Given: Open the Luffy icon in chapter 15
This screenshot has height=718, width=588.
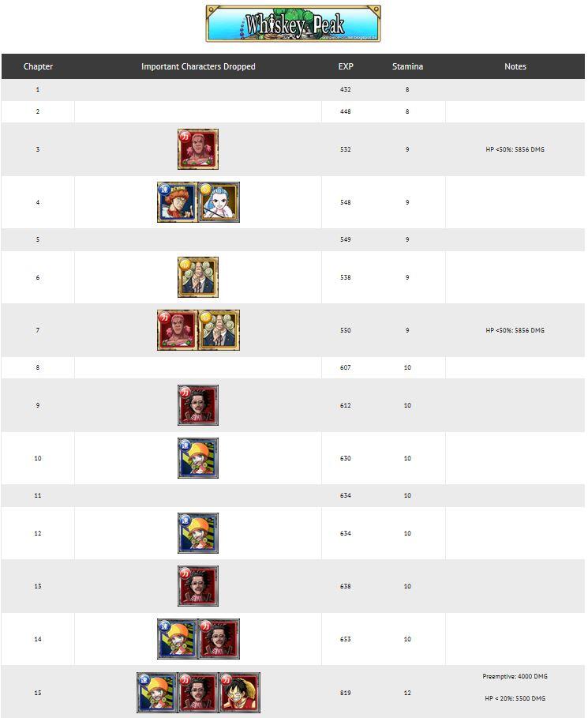Looking at the screenshot, I should click(x=240, y=693).
